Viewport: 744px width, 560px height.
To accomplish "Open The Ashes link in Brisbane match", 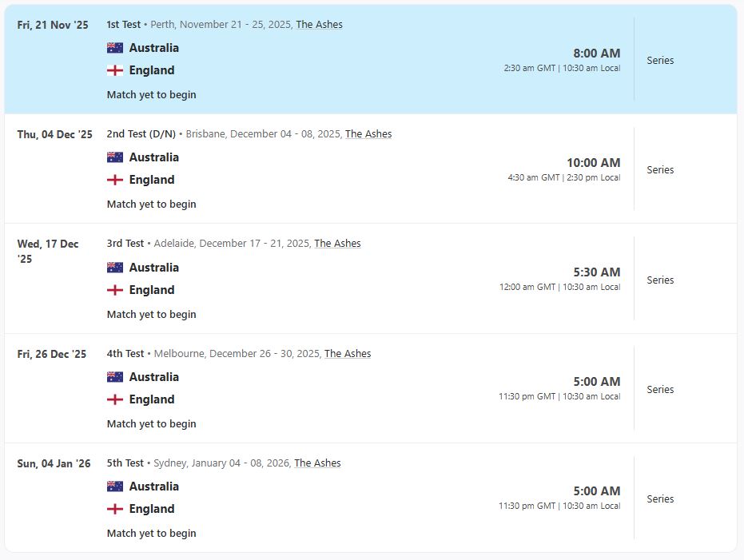I will pyautogui.click(x=368, y=134).
